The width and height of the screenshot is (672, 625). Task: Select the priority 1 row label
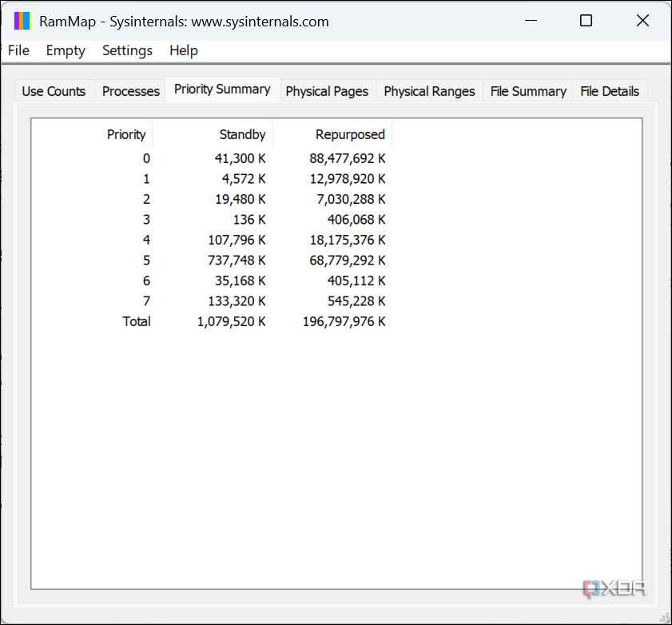pyautogui.click(x=146, y=179)
